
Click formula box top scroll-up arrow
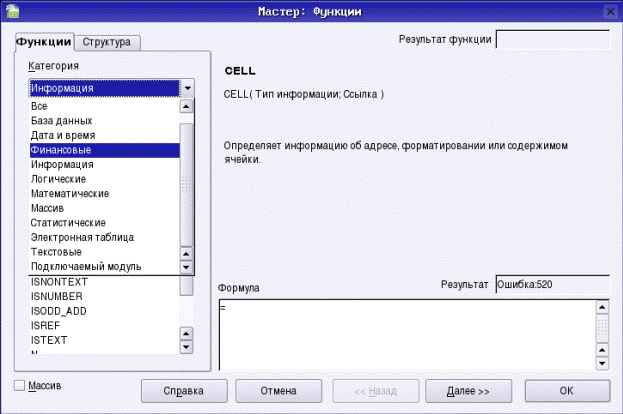[602, 308]
